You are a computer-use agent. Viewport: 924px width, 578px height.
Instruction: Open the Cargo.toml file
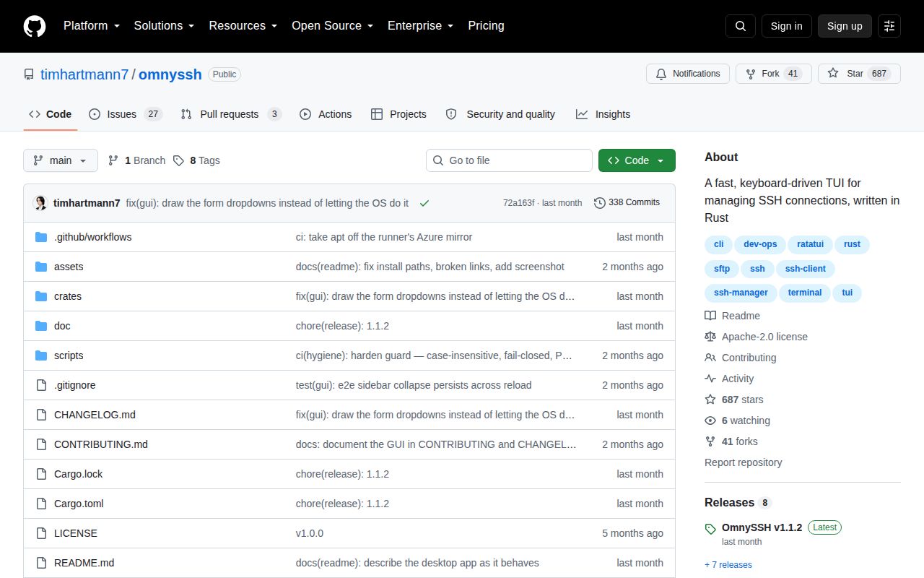(79, 504)
